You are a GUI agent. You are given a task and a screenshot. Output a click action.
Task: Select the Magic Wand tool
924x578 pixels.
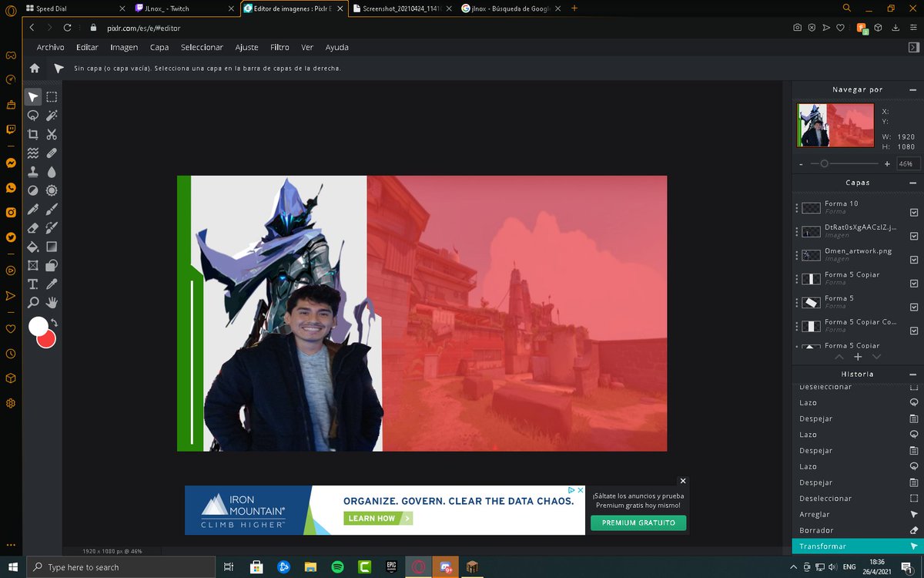click(52, 116)
